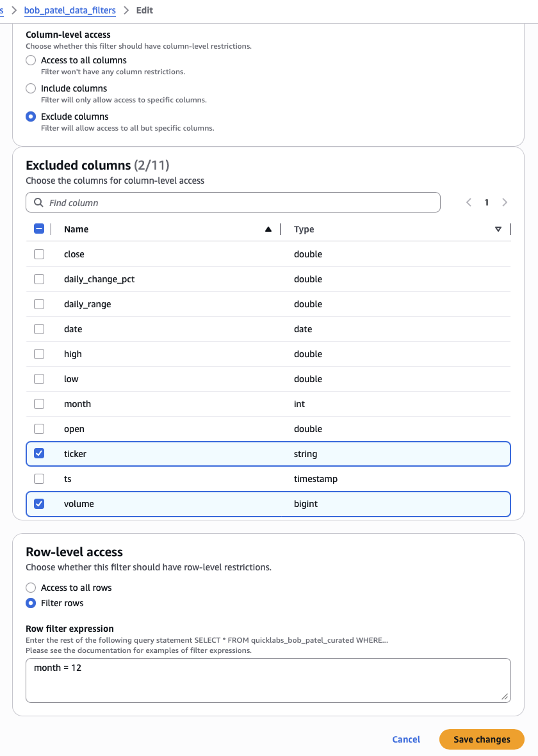Image resolution: width=538 pixels, height=756 pixels.
Task: Click the search magnifier icon in Find column
Action: click(x=38, y=202)
